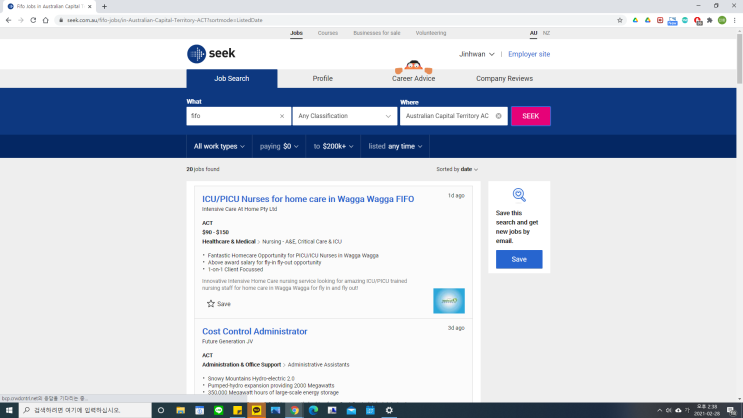Image resolution: width=743 pixels, height=418 pixels.
Task: Click the blue Save search button
Action: coord(519,259)
